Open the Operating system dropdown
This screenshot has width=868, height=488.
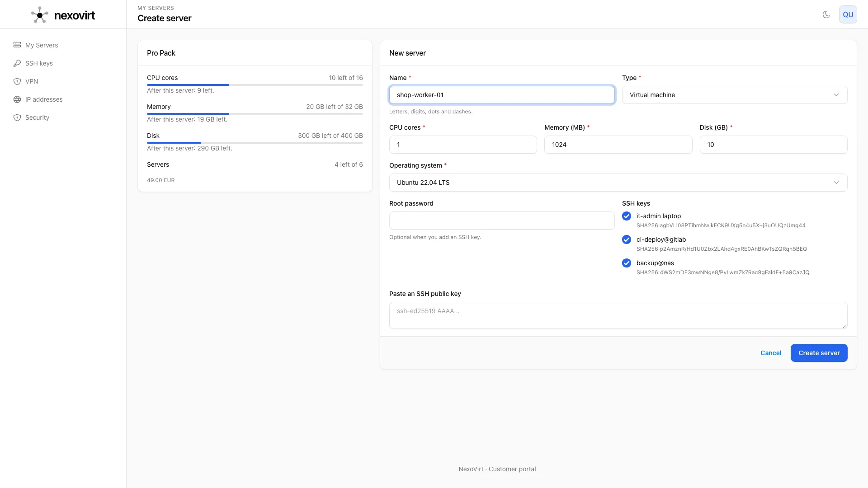pyautogui.click(x=618, y=183)
